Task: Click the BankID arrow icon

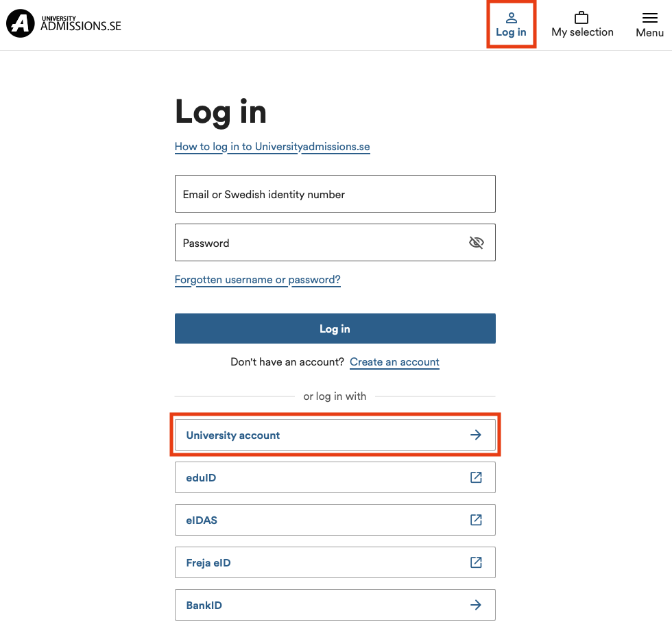Action: pyautogui.click(x=476, y=605)
